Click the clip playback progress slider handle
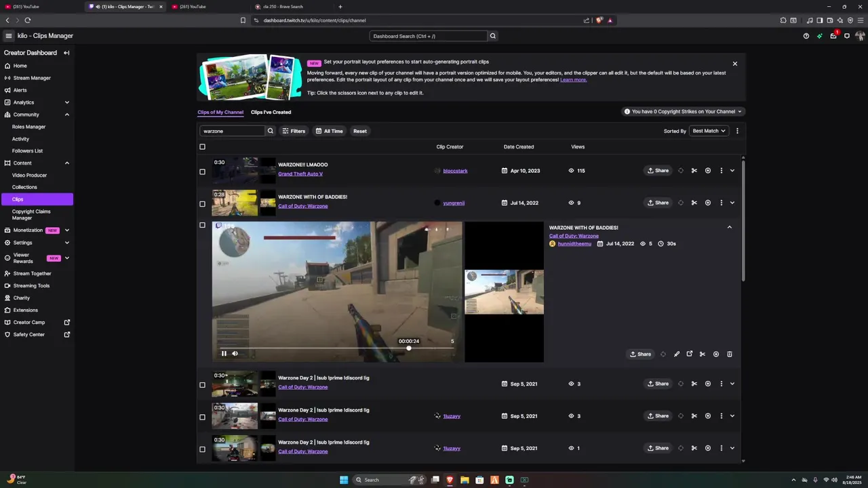The height and width of the screenshot is (488, 868). point(409,348)
